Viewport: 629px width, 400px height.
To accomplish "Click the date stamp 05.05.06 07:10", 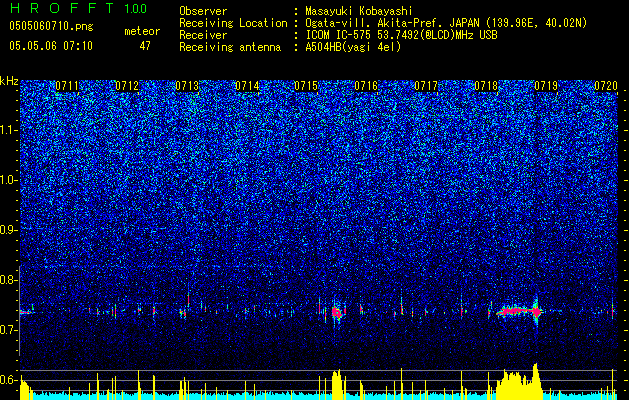I will 51,46.
